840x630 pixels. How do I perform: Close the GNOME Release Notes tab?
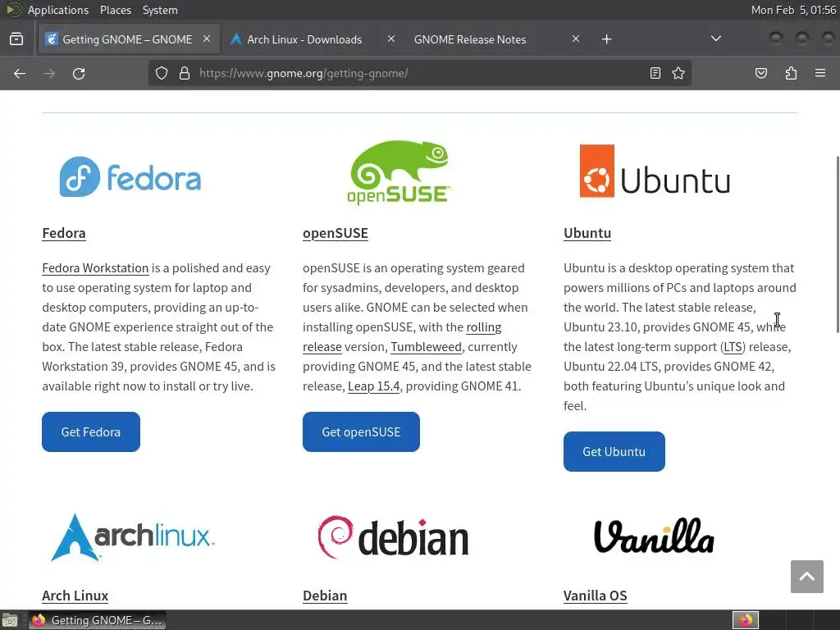[x=575, y=39]
